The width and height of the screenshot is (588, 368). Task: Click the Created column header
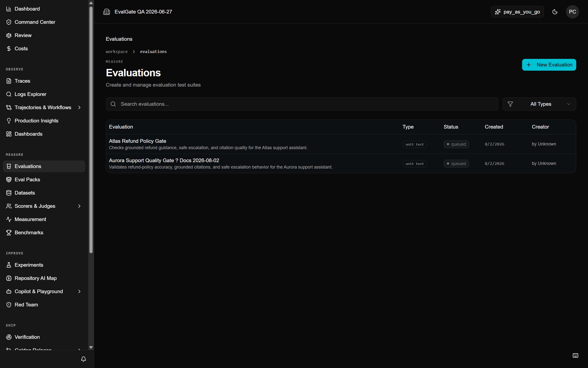pos(494,127)
